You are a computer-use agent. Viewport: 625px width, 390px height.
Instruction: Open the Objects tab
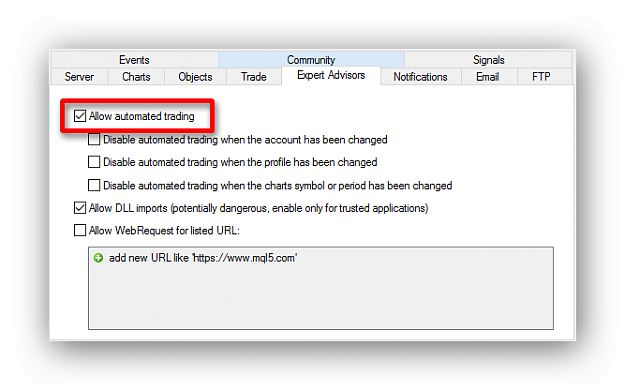pyautogui.click(x=195, y=77)
